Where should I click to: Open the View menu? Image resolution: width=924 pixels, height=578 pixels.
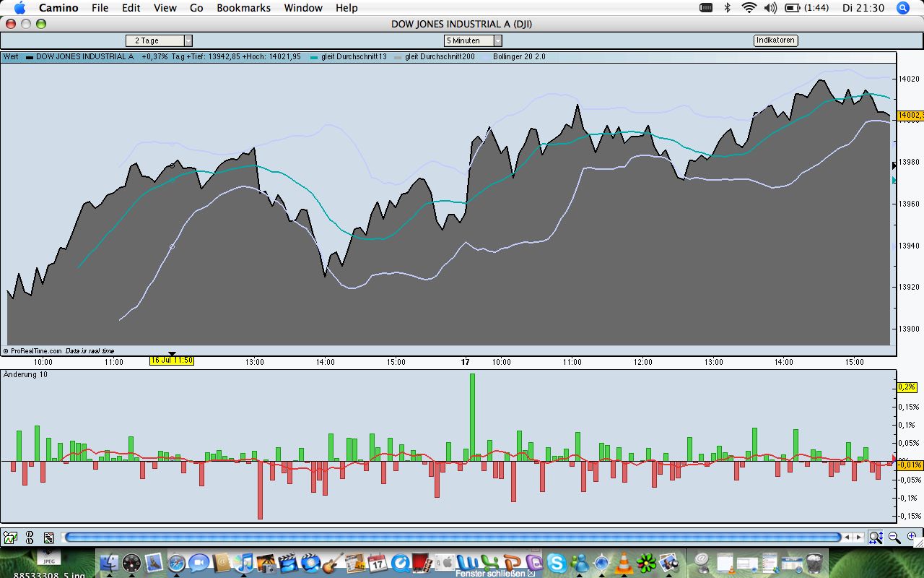tap(165, 8)
